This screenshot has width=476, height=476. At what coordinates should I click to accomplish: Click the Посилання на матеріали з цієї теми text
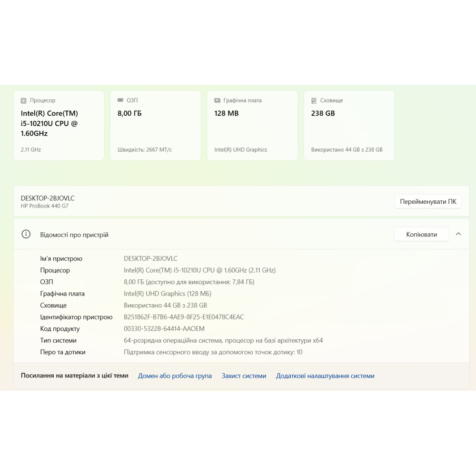[74, 376]
